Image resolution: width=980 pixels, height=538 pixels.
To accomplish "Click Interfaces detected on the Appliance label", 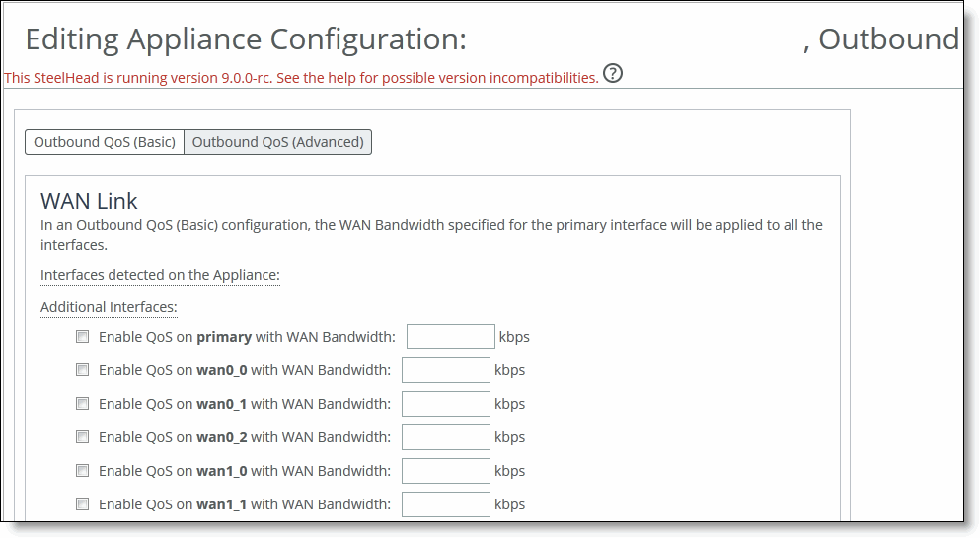I will click(160, 275).
